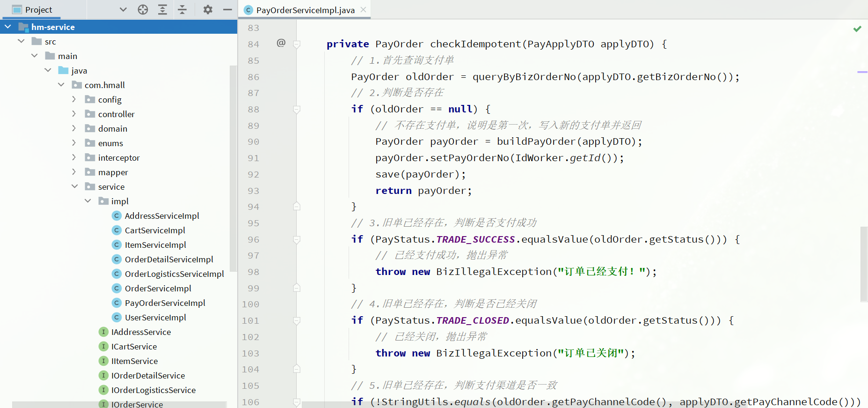Image resolution: width=868 pixels, height=408 pixels.
Task: Open IItemService interface
Action: click(134, 361)
